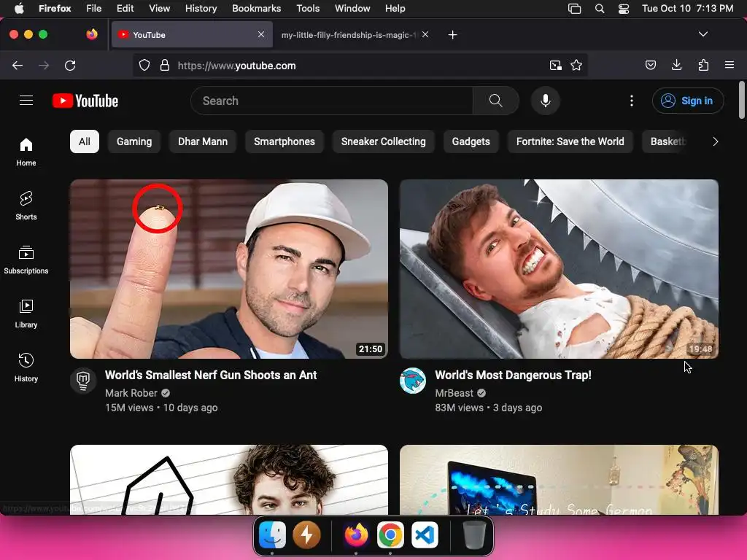Open the Firefox File menu
The height and width of the screenshot is (560, 747).
click(94, 9)
